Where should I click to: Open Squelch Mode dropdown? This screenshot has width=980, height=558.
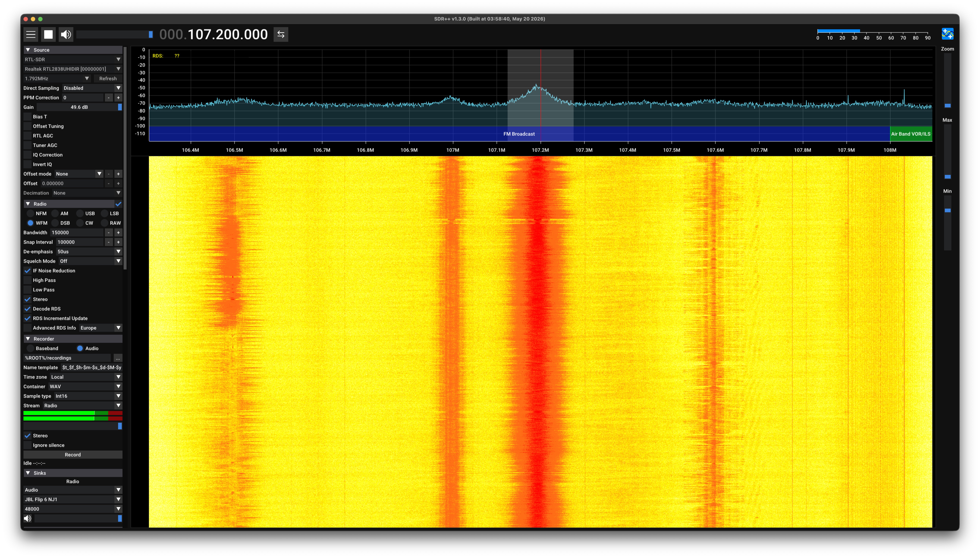coord(90,261)
